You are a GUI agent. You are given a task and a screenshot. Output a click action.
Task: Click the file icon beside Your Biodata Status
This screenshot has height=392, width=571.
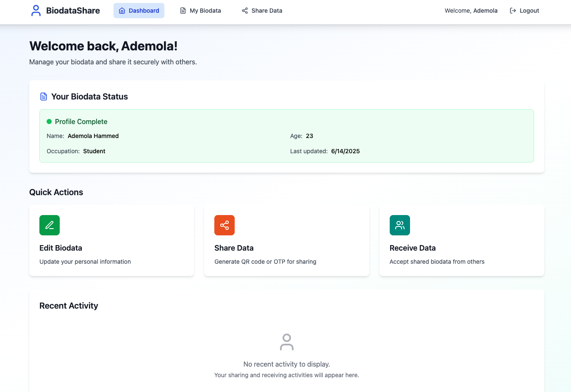(44, 97)
